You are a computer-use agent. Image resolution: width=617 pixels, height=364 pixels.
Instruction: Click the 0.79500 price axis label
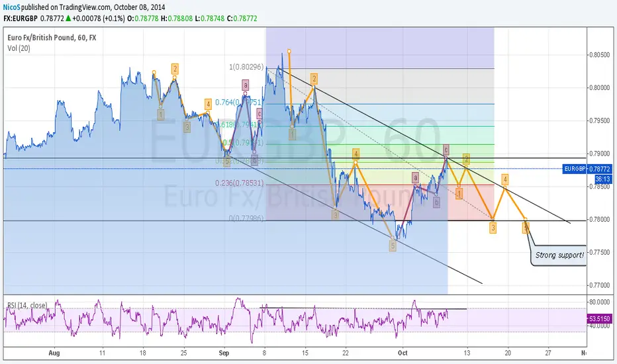click(600, 120)
